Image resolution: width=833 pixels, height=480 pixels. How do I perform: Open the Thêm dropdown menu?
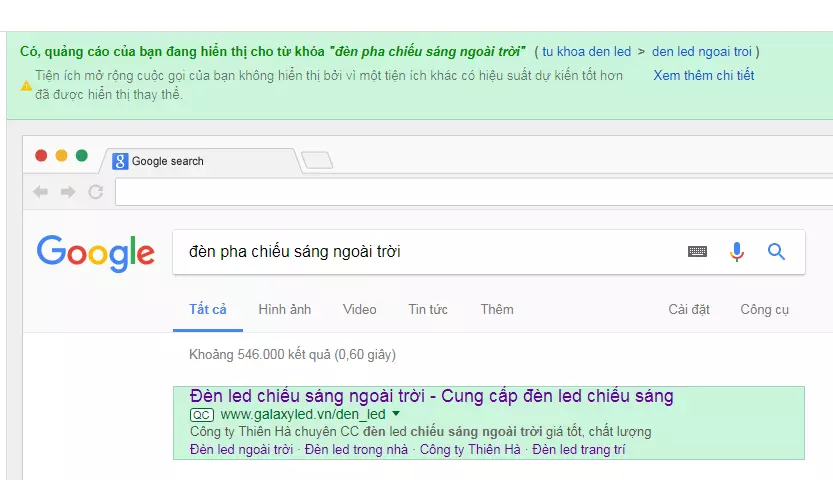click(x=496, y=309)
